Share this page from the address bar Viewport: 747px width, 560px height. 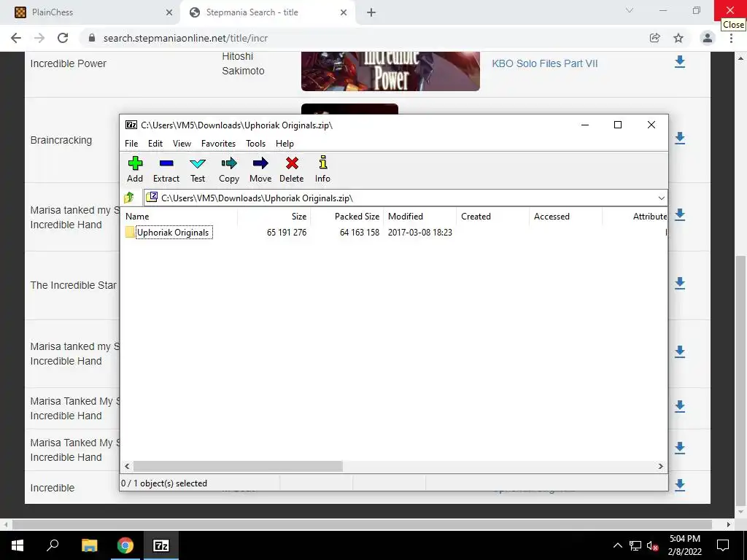click(x=655, y=38)
